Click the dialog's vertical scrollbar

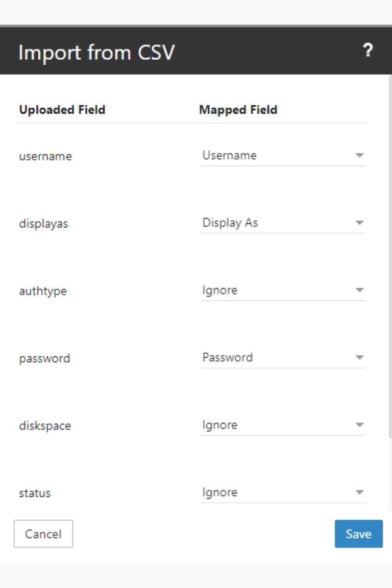click(x=390, y=255)
